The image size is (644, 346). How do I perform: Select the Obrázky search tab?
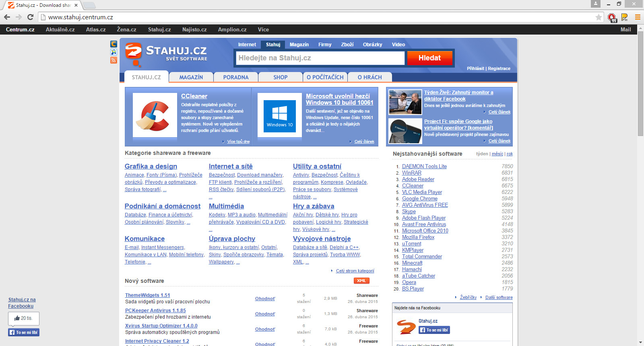click(x=372, y=45)
